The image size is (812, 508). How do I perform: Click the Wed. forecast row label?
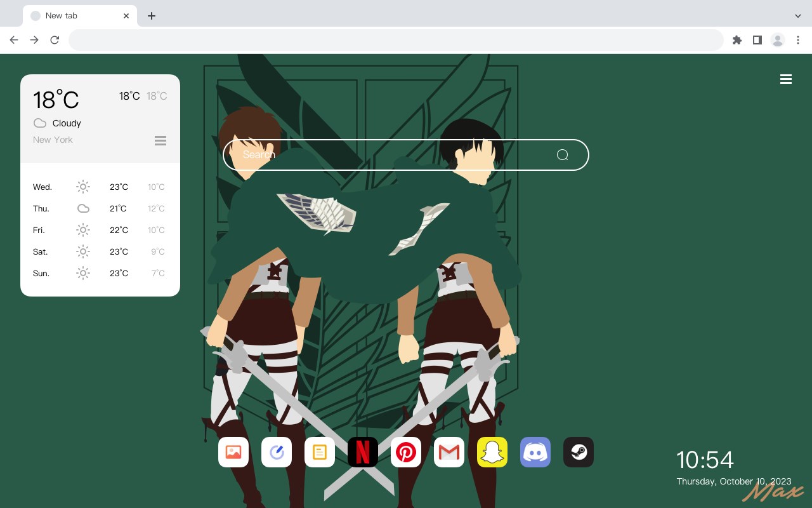pyautogui.click(x=43, y=187)
